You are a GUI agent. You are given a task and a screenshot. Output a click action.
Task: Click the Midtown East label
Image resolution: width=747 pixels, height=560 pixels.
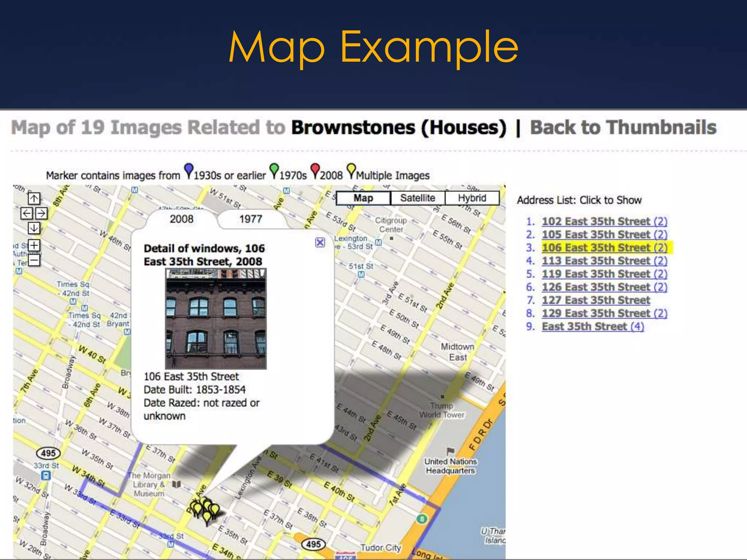tap(457, 352)
